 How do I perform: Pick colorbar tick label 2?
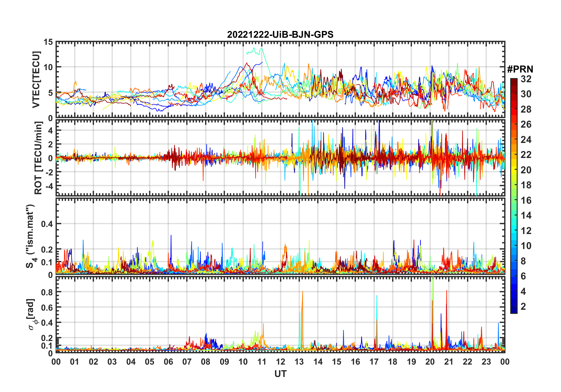pyautogui.click(x=523, y=307)
